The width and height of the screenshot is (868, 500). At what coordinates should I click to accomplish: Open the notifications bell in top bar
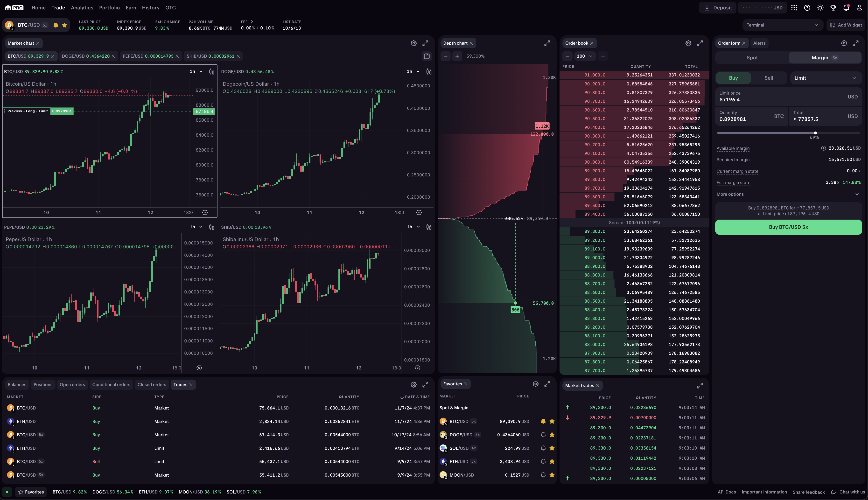(846, 7)
